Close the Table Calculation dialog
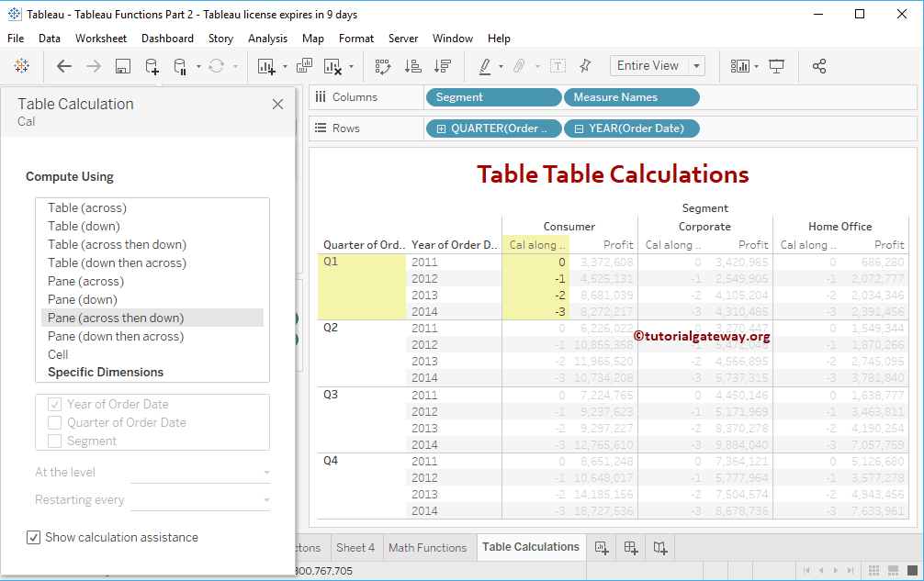 coord(278,105)
